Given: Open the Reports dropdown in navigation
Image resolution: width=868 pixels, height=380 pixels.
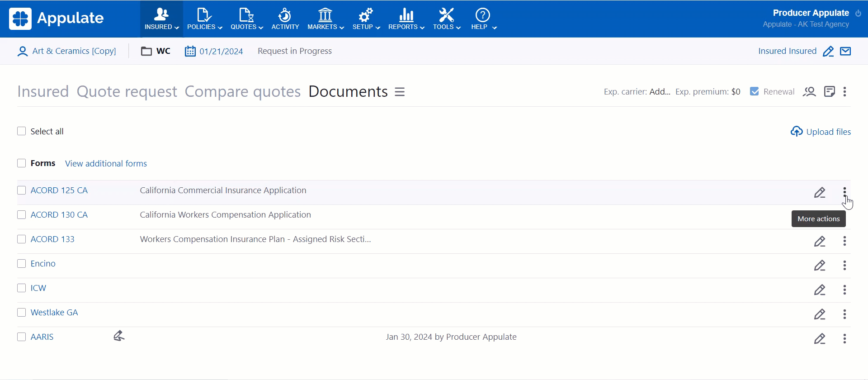Looking at the screenshot, I should click(x=406, y=19).
